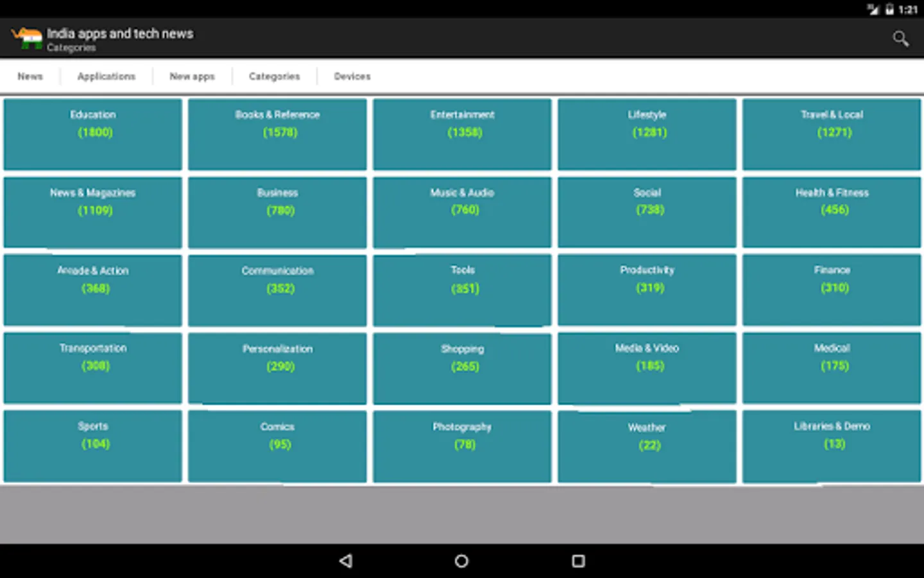The height and width of the screenshot is (578, 924).
Task: Tap the Android home circle button
Action: click(461, 561)
